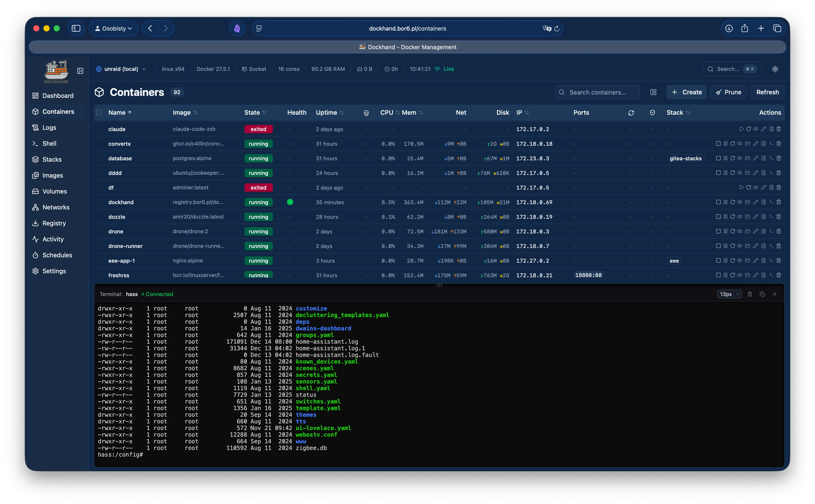Image resolution: width=815 pixels, height=504 pixels.
Task: Open Images from the sidebar
Action: [x=52, y=175]
